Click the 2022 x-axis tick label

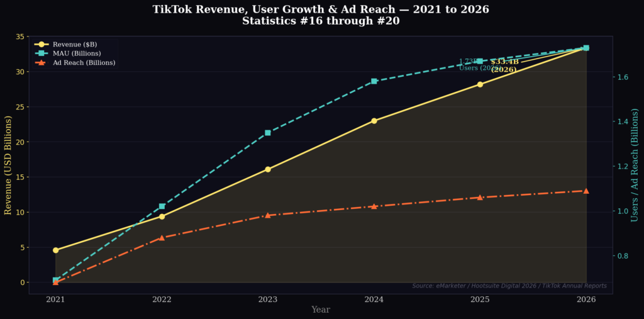pyautogui.click(x=162, y=299)
